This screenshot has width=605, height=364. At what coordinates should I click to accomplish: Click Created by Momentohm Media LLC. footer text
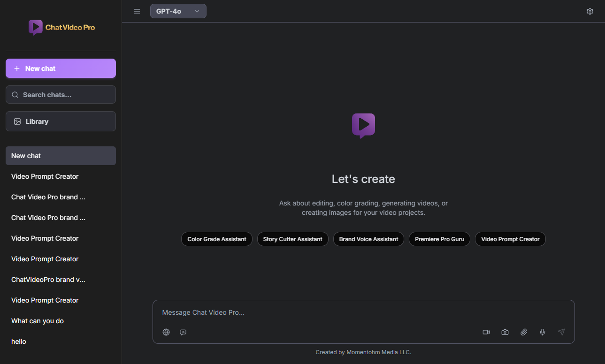363,352
